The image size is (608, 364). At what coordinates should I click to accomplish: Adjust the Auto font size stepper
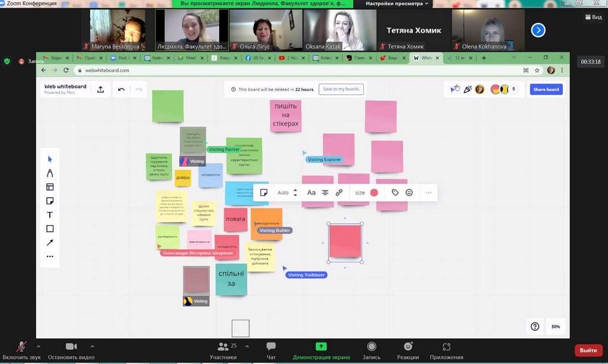pyautogui.click(x=296, y=192)
